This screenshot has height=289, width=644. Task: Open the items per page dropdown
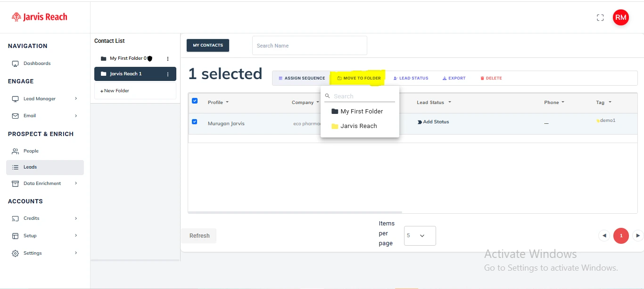tap(420, 236)
